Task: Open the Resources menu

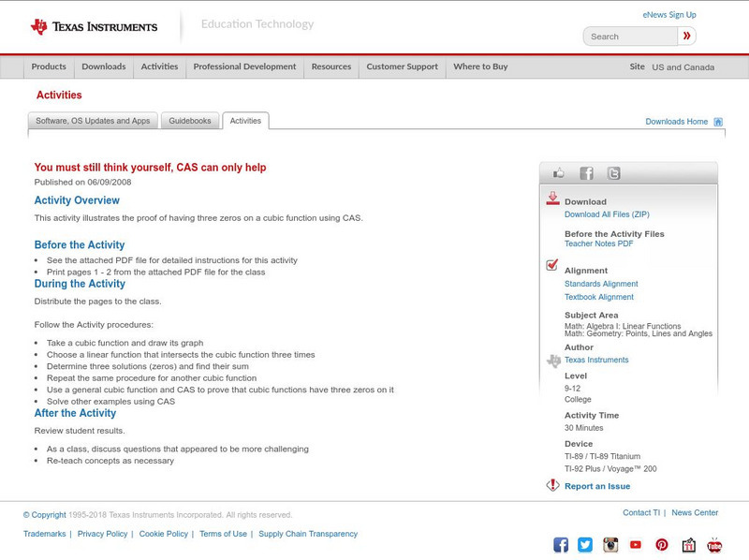Action: 331,66
